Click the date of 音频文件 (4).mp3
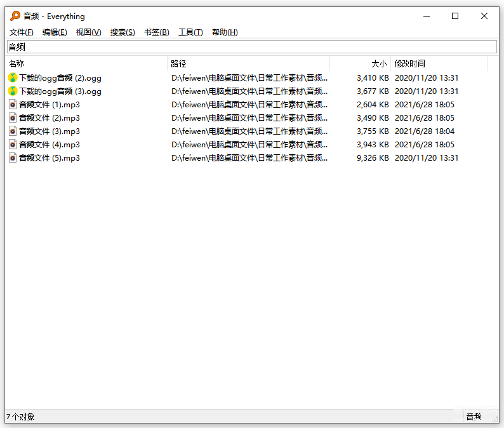504x428 pixels. (425, 145)
